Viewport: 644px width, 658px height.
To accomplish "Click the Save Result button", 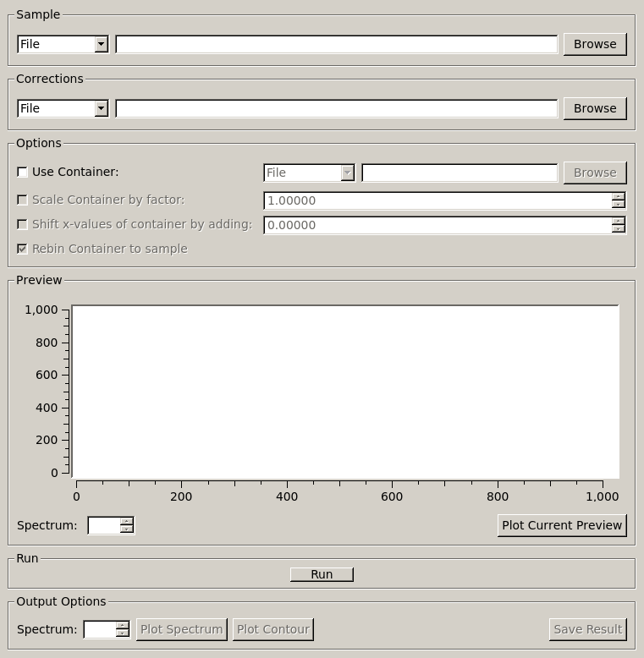I will (587, 629).
